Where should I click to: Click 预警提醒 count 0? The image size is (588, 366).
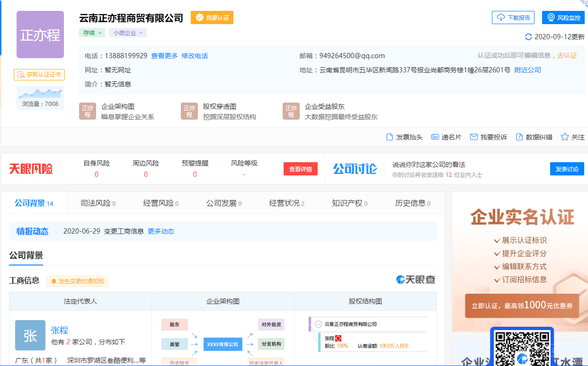click(195, 174)
